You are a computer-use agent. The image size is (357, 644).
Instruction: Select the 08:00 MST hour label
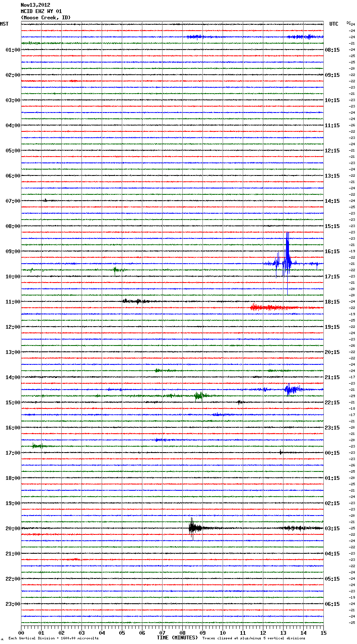pos(13,226)
